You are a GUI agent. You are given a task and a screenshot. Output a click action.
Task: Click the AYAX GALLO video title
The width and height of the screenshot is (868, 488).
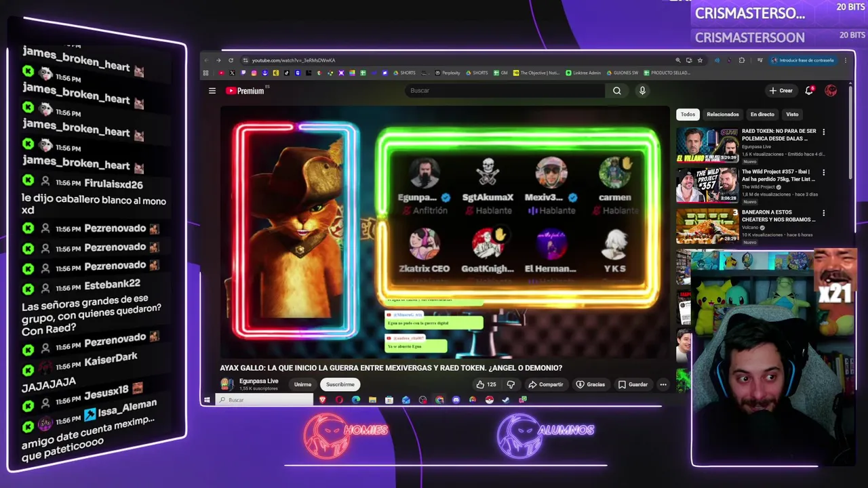click(x=391, y=368)
